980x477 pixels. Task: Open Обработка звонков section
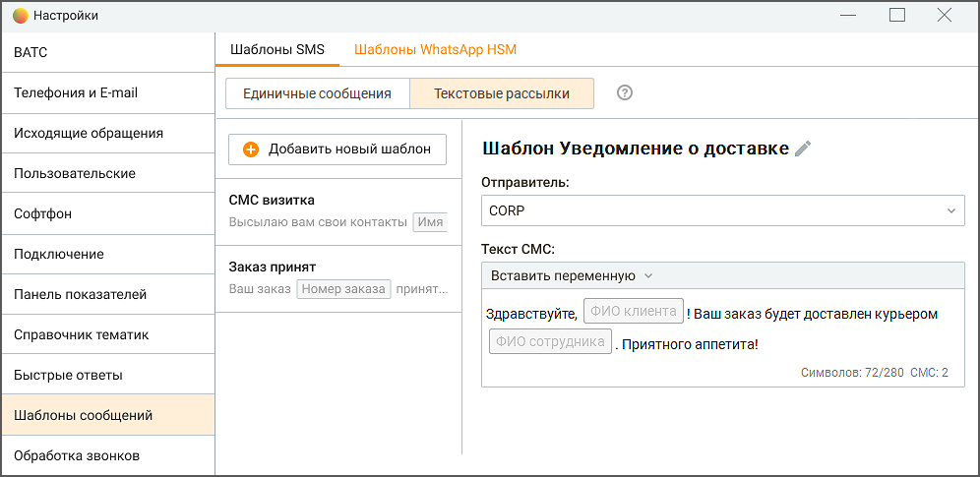(107, 455)
